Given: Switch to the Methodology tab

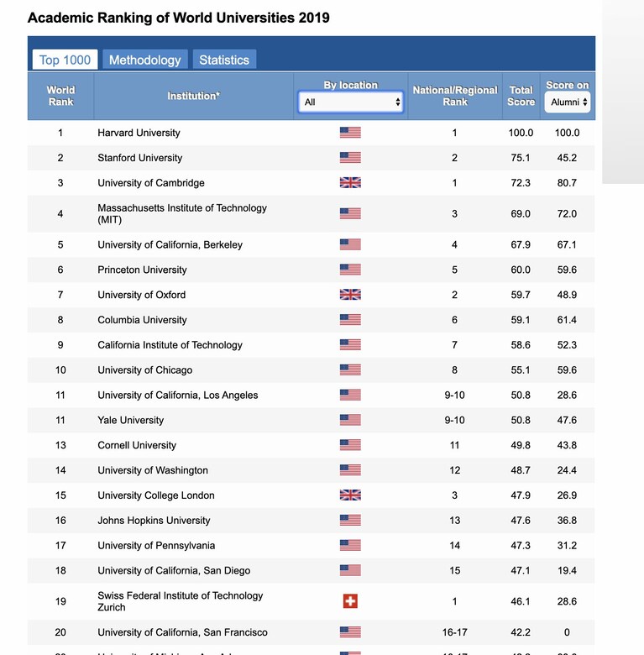Looking at the screenshot, I should (145, 60).
